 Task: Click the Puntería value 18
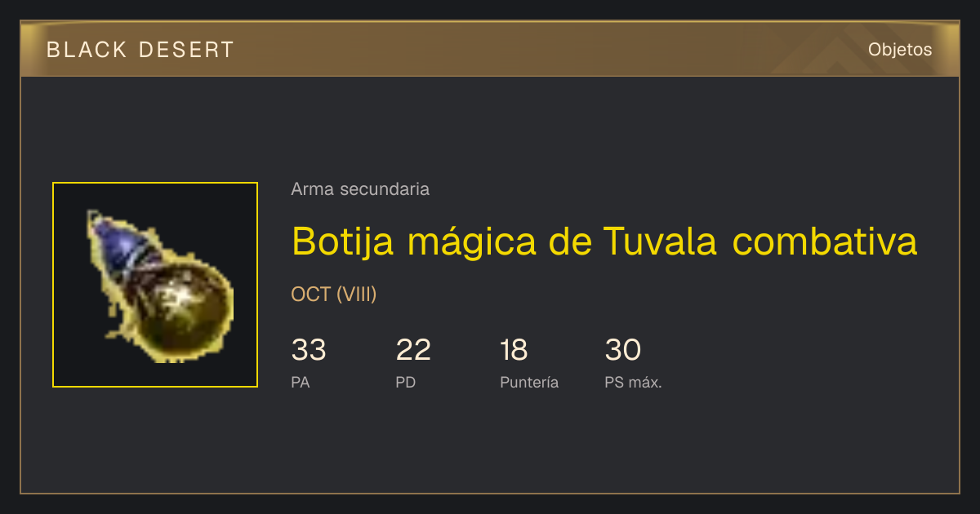(514, 350)
